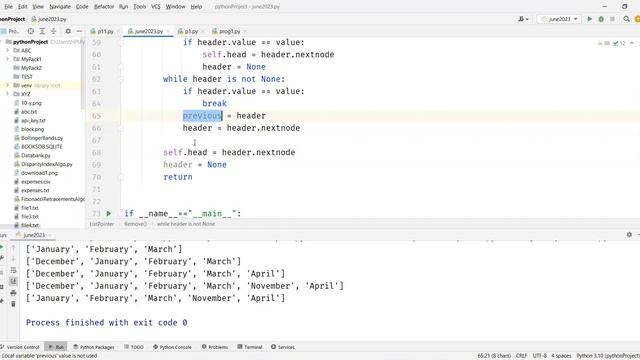Go down the stack trace arrow in Run panel
The image size is (640, 360).
(x=13, y=259)
